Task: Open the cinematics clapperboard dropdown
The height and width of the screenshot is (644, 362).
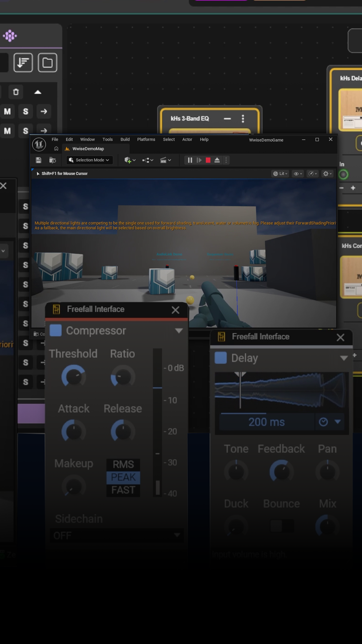Action: 166,160
